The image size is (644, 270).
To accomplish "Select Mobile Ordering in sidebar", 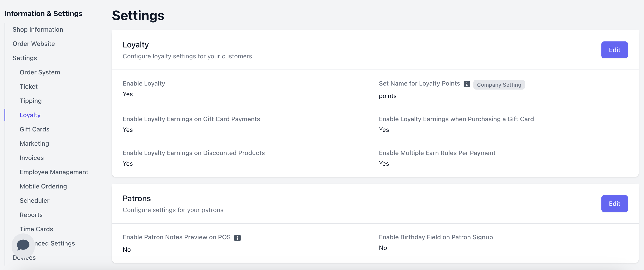I will tap(43, 186).
